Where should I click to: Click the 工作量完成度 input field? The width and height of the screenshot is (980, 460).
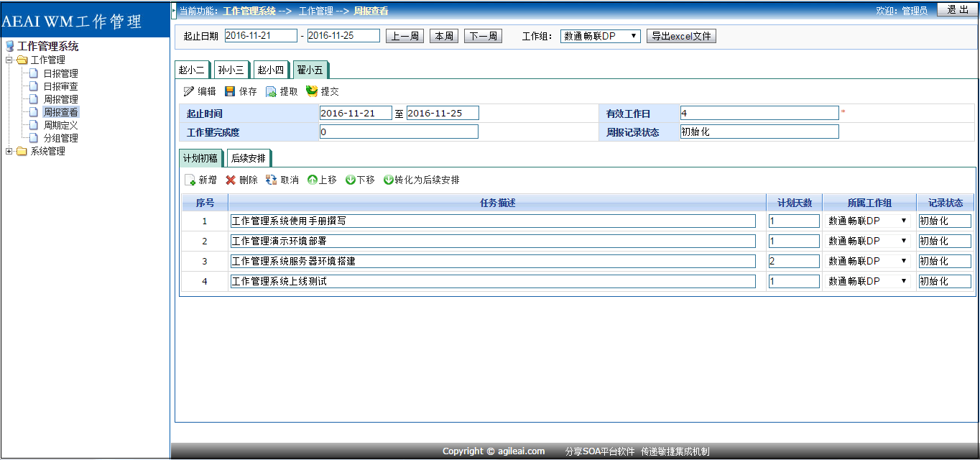(x=399, y=132)
